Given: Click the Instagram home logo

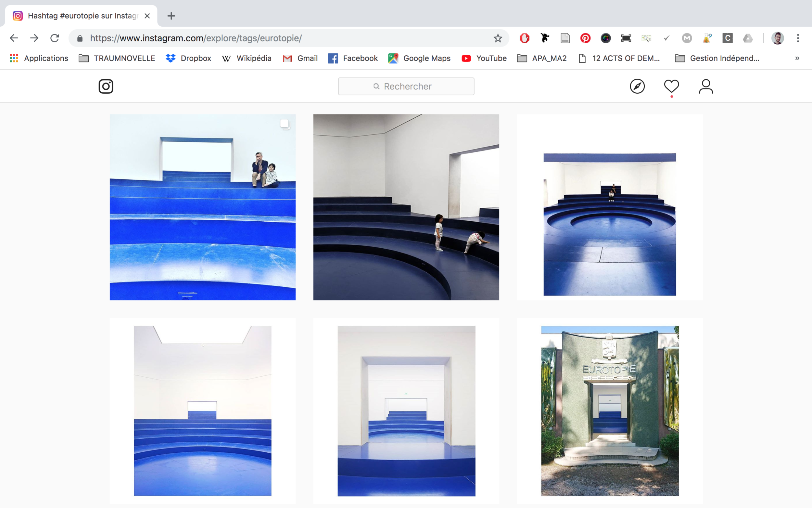Looking at the screenshot, I should click(x=106, y=86).
